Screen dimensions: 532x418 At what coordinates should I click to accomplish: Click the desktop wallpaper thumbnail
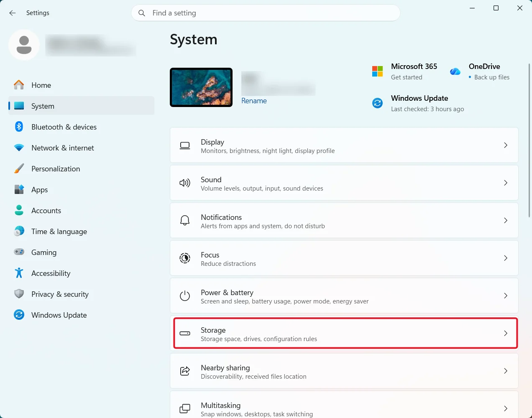coord(201,87)
